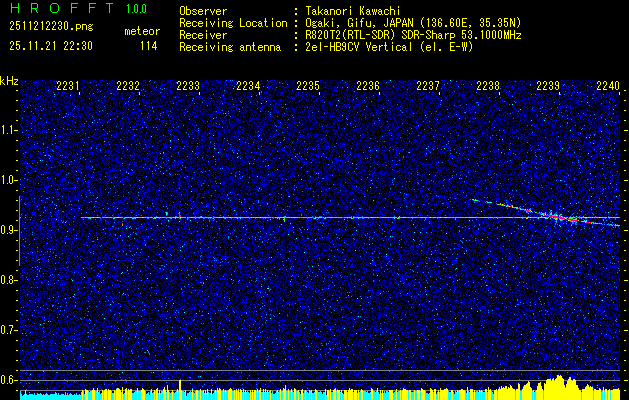
Task: Click the kHz axis unit label
Action: pos(10,81)
